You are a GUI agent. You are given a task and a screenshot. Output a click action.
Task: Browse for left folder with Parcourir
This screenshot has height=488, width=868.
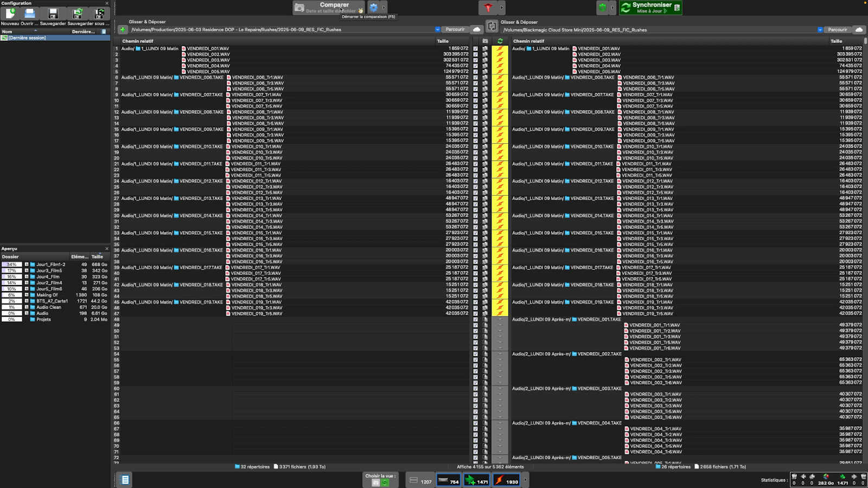[455, 29]
